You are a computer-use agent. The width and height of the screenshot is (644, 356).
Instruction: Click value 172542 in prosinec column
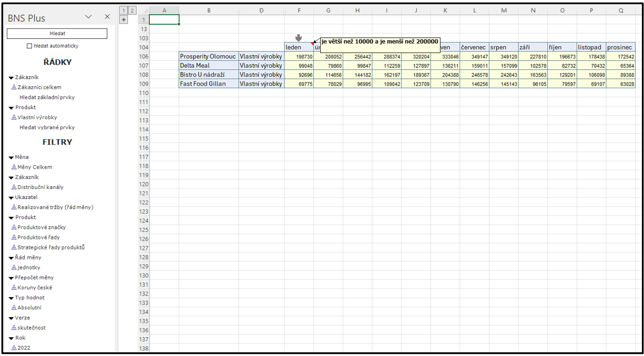tap(621, 56)
